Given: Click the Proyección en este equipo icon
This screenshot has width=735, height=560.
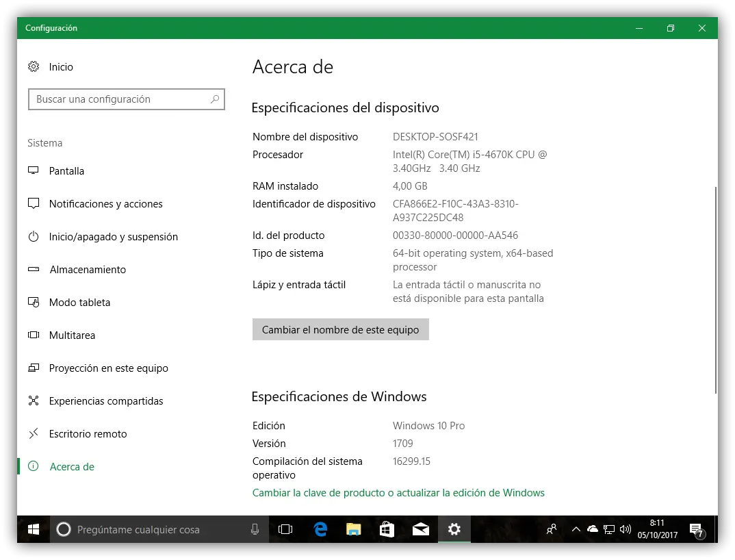Looking at the screenshot, I should coord(34,368).
